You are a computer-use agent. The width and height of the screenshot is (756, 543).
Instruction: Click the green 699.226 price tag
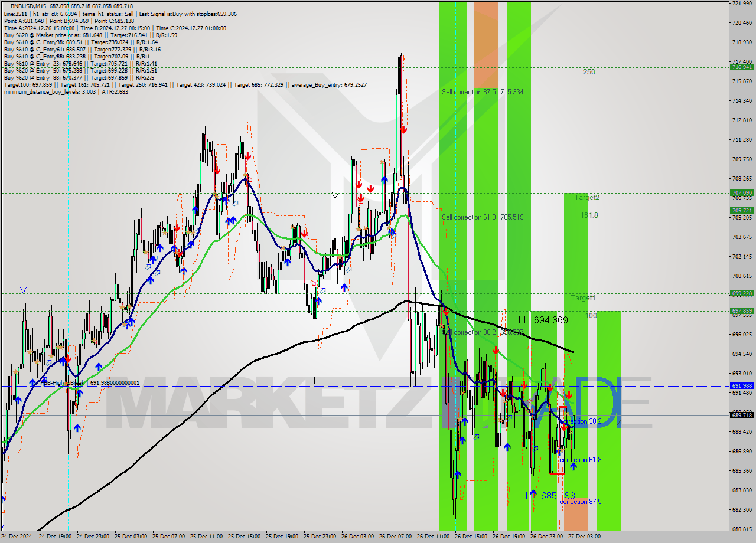742,293
